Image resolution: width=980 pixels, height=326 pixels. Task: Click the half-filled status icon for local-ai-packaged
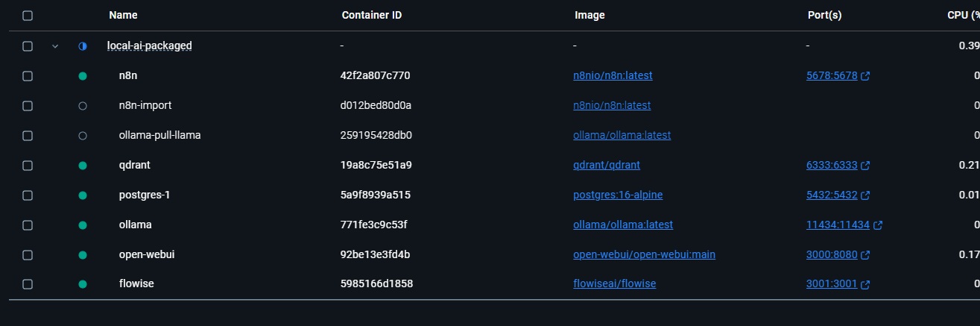point(83,46)
